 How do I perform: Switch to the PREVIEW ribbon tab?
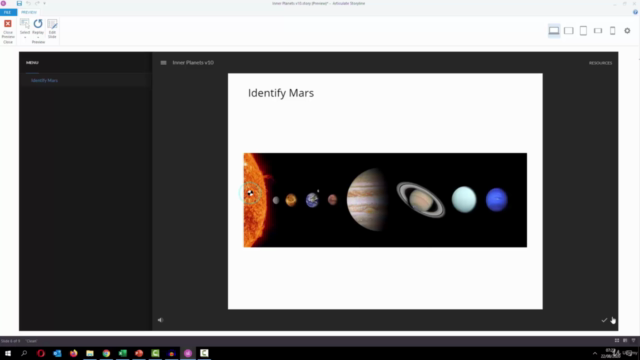(x=29, y=12)
